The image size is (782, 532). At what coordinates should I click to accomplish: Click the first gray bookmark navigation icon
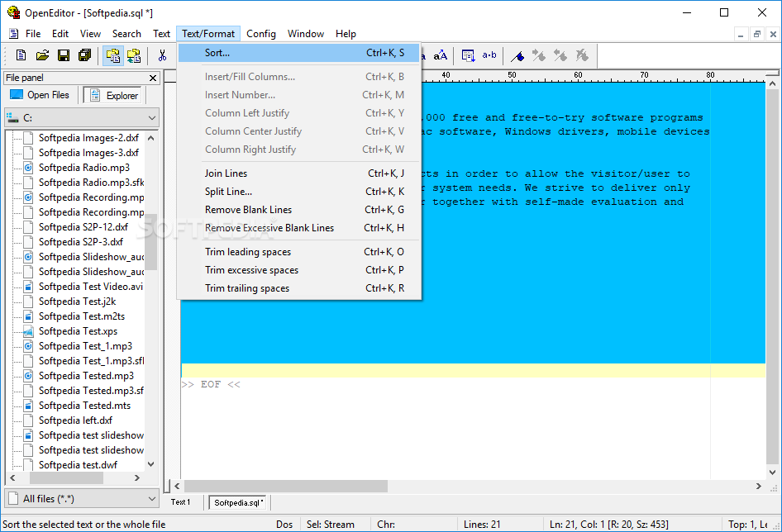tap(539, 55)
